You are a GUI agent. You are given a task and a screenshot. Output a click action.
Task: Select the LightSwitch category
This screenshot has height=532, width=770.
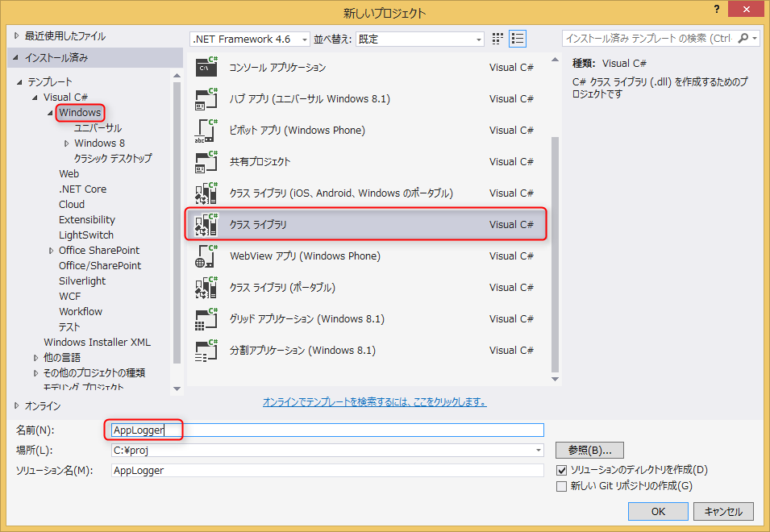click(86, 235)
